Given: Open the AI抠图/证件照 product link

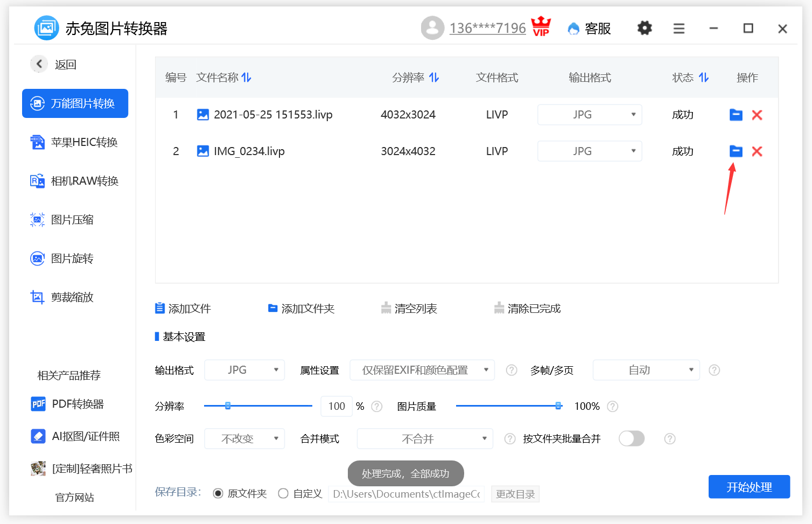Looking at the screenshot, I should [75, 436].
